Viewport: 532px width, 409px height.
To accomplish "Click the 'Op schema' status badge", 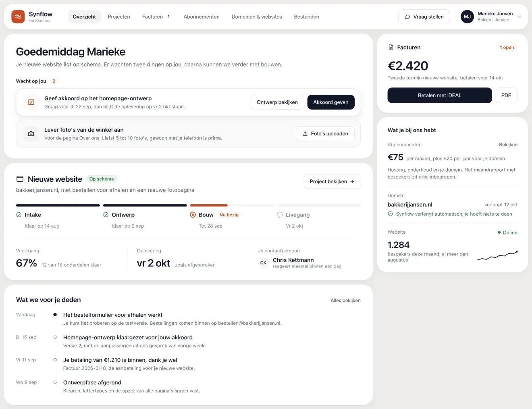I will [x=102, y=179].
